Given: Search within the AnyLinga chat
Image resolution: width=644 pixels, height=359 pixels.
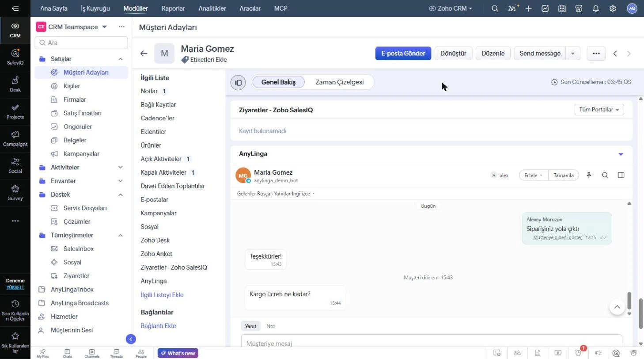Looking at the screenshot, I should pos(605,175).
